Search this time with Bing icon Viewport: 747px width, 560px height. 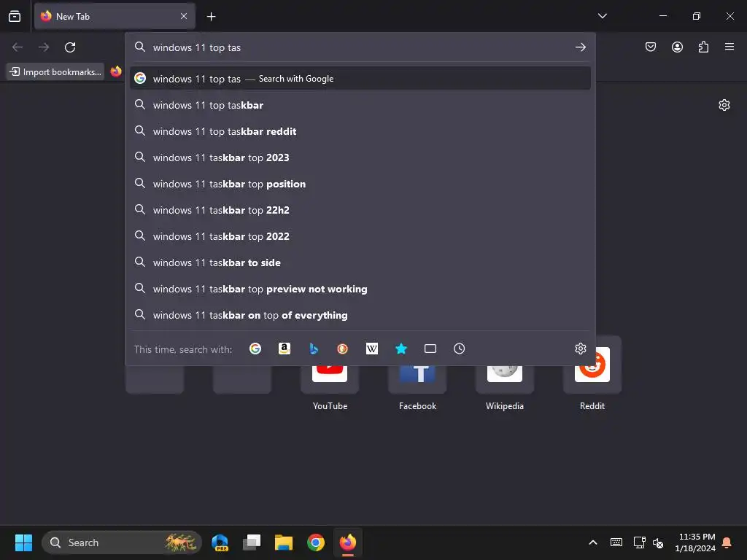(x=314, y=349)
